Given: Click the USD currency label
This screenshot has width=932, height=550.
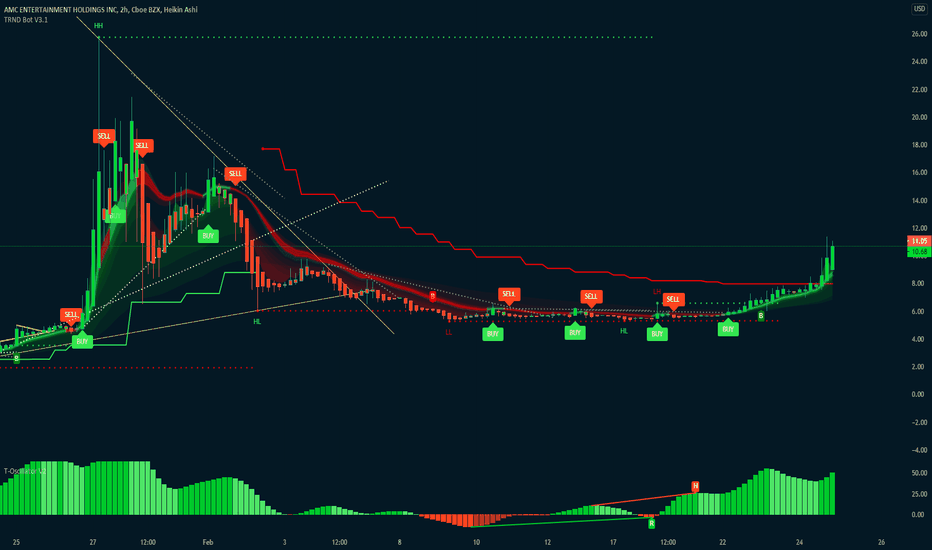Looking at the screenshot, I should (x=919, y=9).
